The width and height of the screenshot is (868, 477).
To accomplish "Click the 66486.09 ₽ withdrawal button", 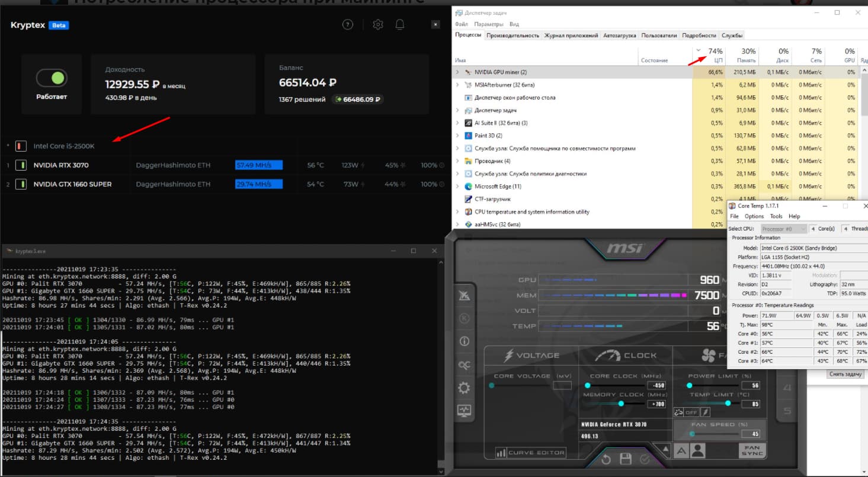I will coord(357,100).
